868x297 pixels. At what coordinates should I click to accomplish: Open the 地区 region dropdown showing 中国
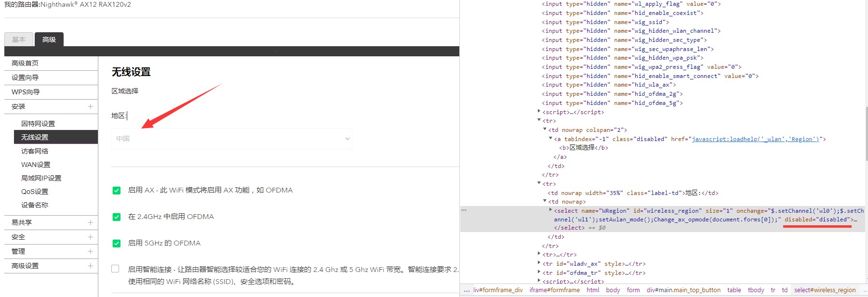point(232,139)
